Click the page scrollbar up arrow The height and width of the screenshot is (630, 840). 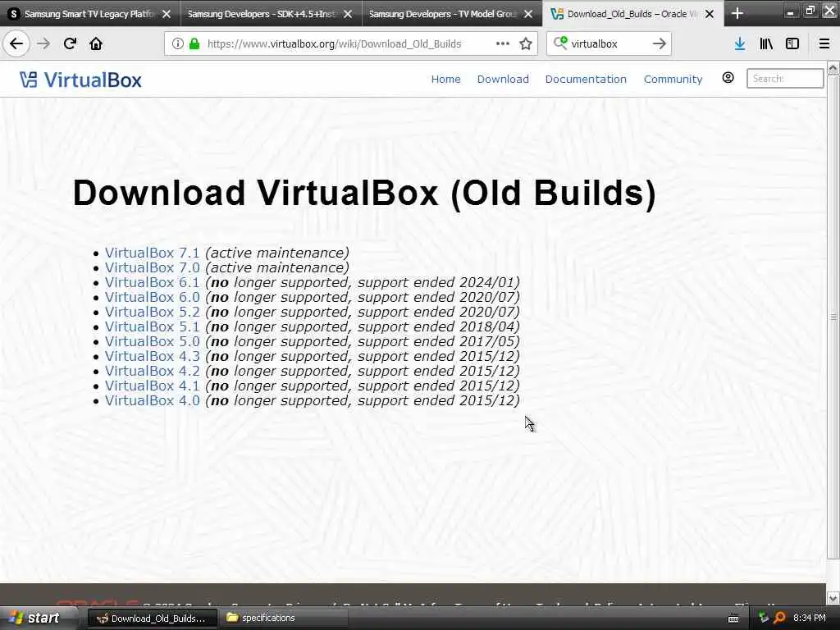[x=833, y=68]
